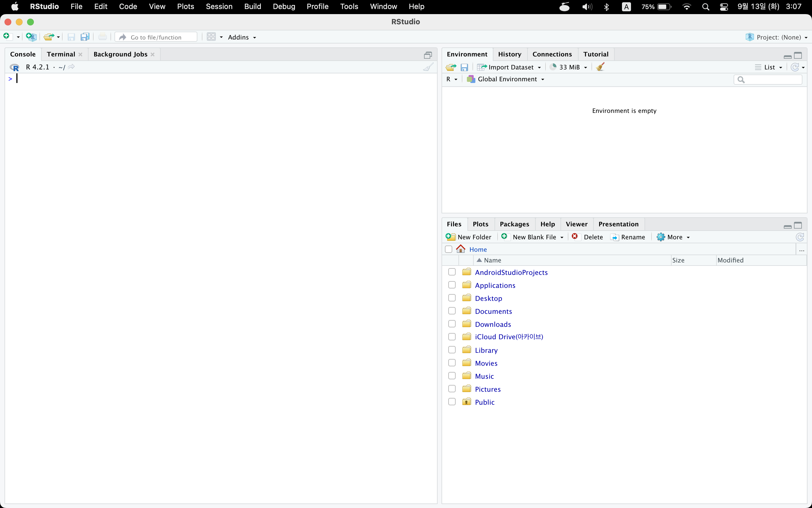
Task: Tick the Pictures folder checkbox
Action: click(452, 389)
